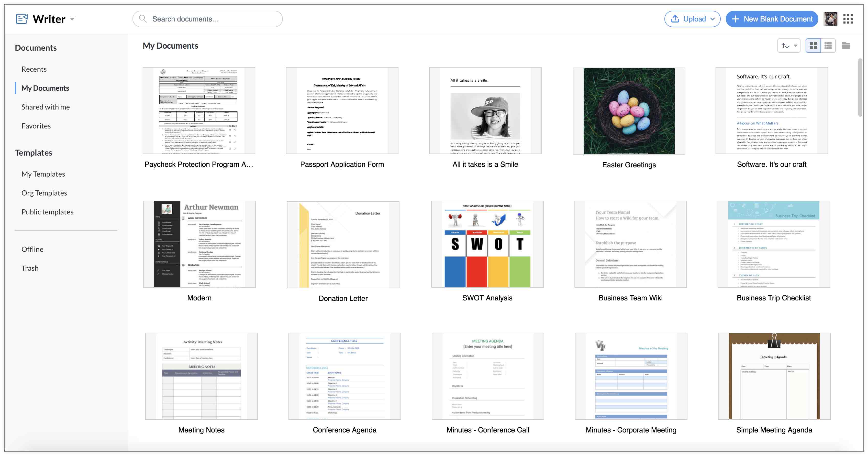This screenshot has height=456, width=868.
Task: Click the sort arrows icon
Action: tap(785, 46)
